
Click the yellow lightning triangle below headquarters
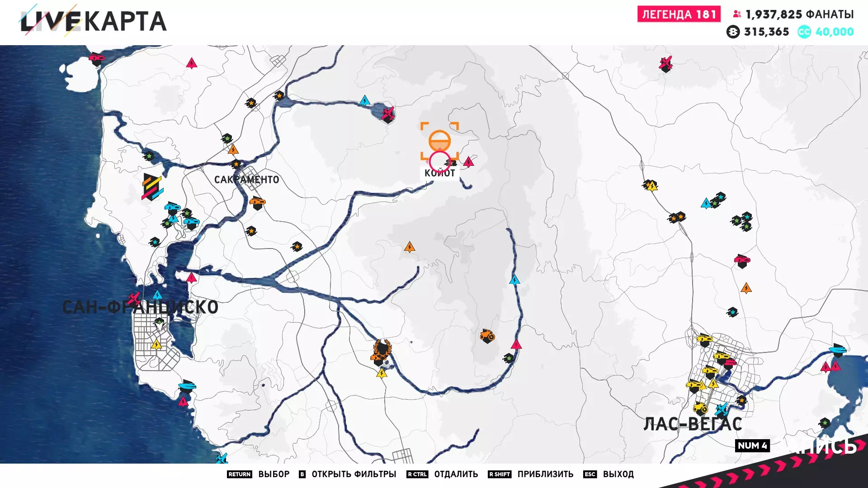(x=382, y=374)
